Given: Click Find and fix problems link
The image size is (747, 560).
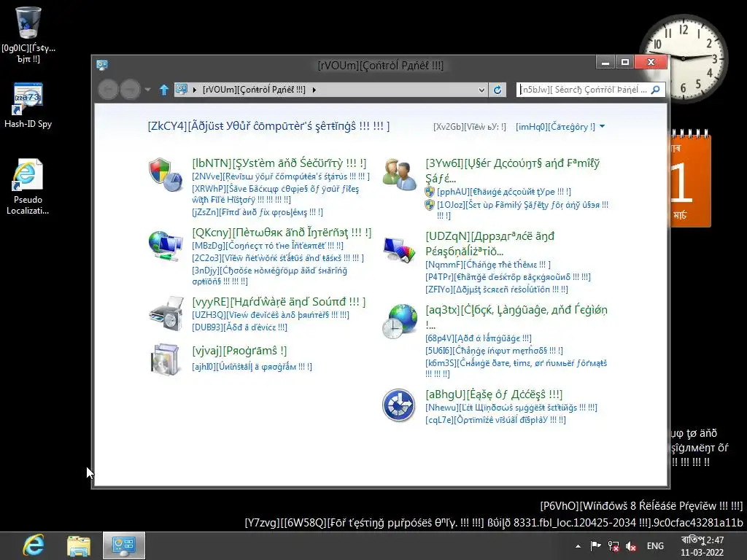Looking at the screenshot, I should click(x=258, y=212).
